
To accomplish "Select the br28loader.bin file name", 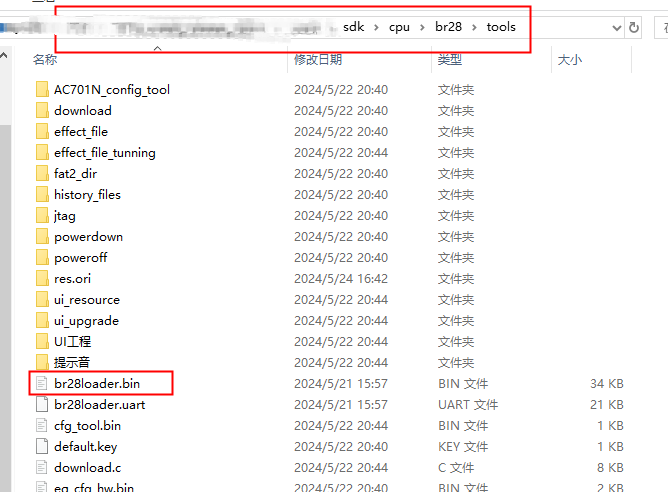I will click(97, 383).
